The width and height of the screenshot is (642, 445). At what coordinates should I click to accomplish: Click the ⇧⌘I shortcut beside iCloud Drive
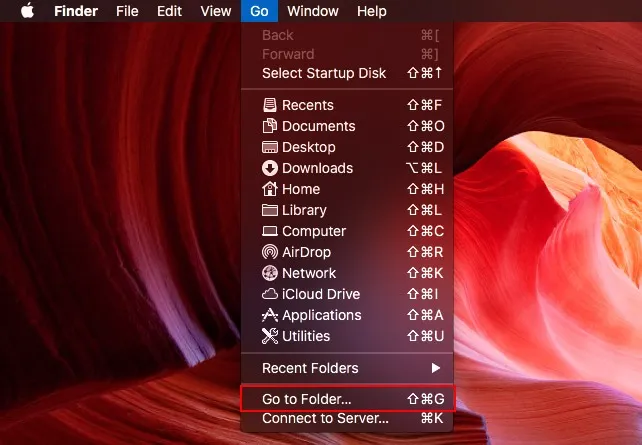(423, 294)
